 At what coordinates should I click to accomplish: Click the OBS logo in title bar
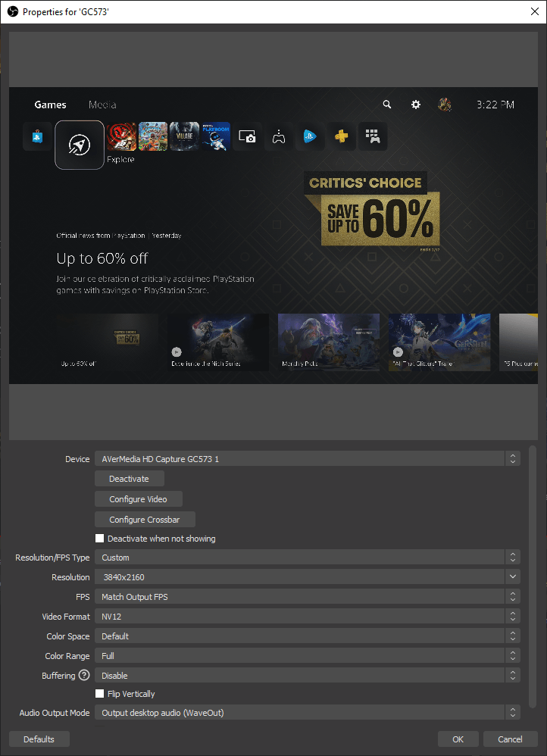pos(13,11)
